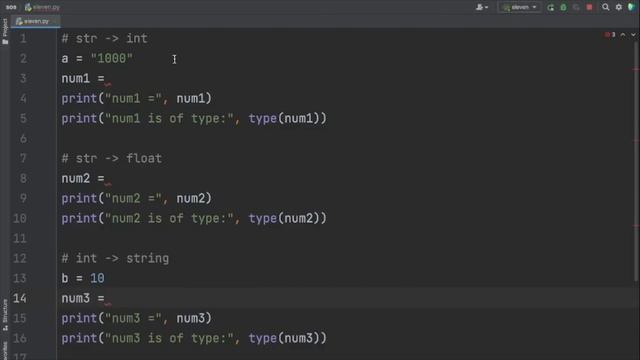Click the 'num1 is of type:' print line
The width and height of the screenshot is (640, 360).
click(x=194, y=119)
